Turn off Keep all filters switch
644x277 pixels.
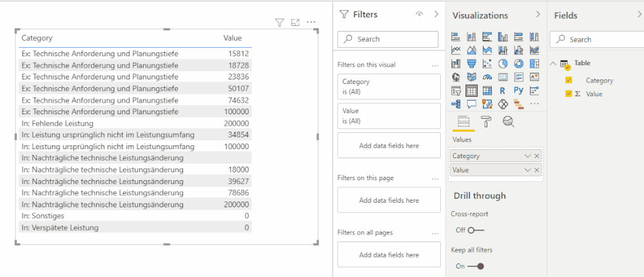click(x=476, y=266)
